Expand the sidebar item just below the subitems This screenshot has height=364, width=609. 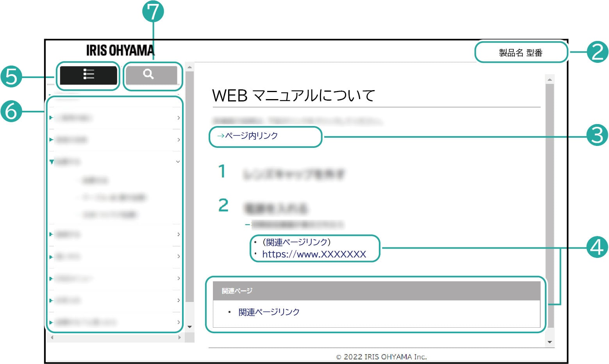[x=68, y=234]
